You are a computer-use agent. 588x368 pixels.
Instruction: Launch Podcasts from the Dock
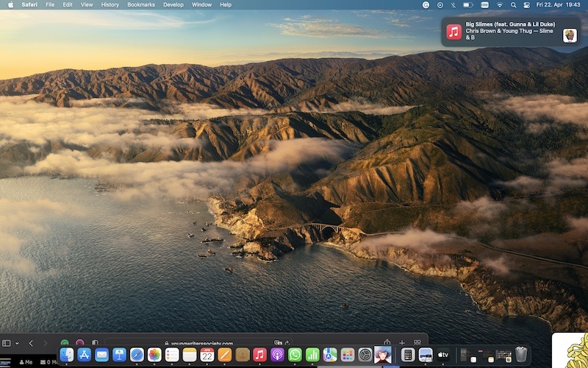click(277, 355)
